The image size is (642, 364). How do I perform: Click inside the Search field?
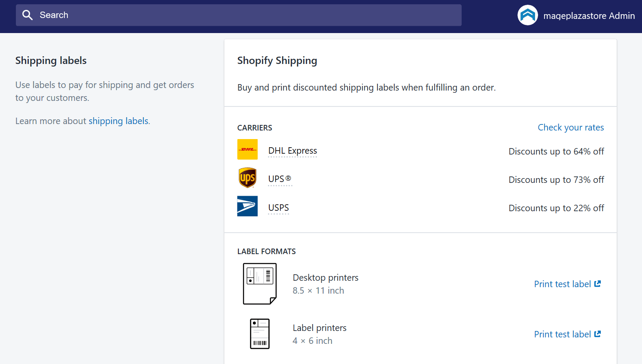pos(238,15)
